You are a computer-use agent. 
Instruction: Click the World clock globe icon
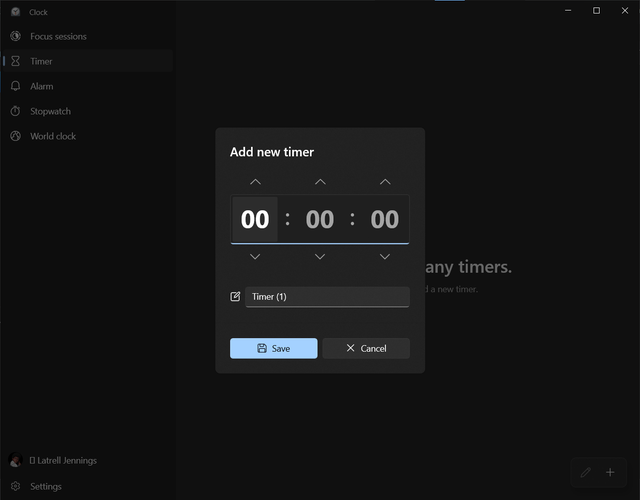click(16, 136)
